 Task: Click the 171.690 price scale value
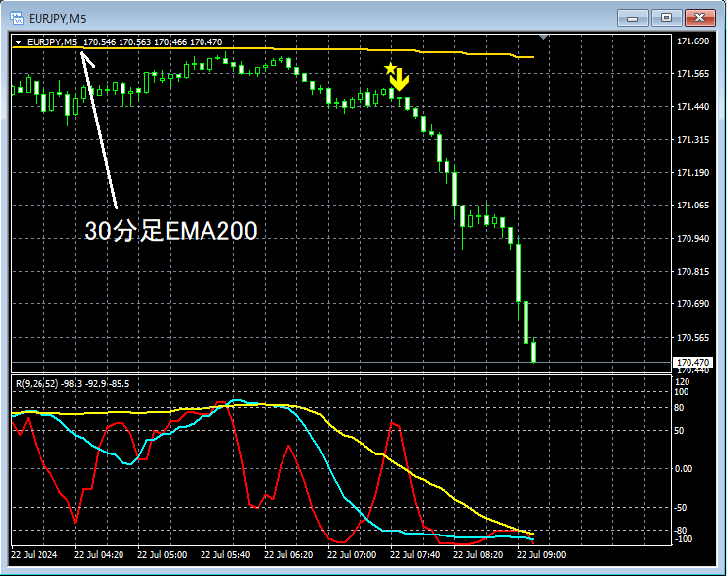click(x=692, y=41)
